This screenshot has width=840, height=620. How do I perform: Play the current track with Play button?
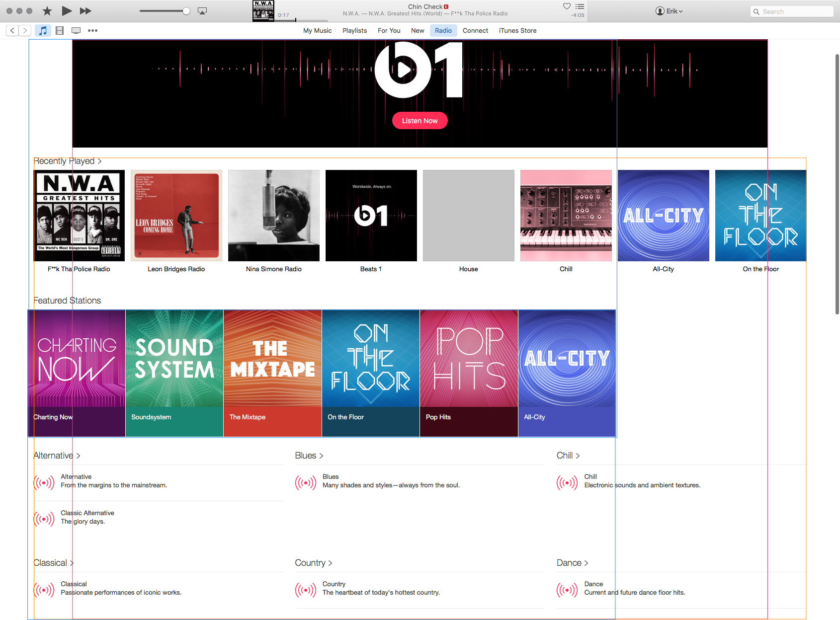click(x=67, y=11)
